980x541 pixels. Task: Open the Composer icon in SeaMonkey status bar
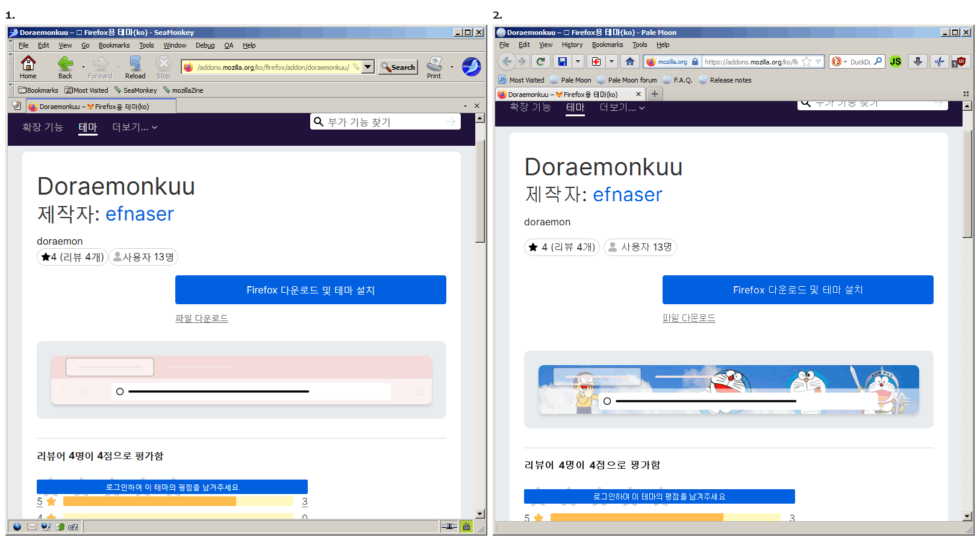[x=46, y=527]
